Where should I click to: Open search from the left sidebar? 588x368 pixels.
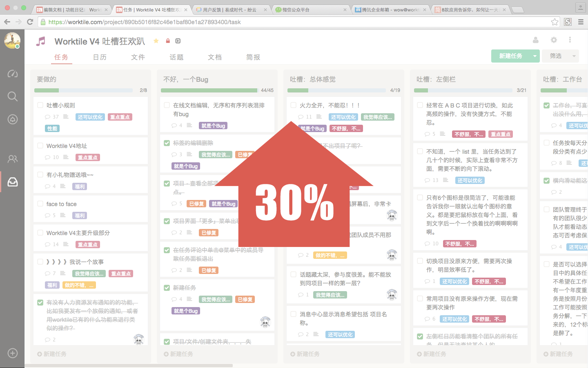13,96
